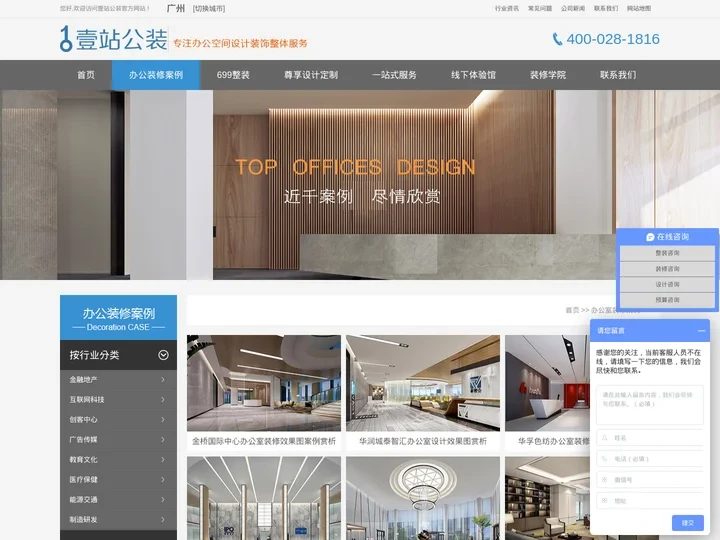720x540 pixels.
Task: Focus the 电话（必填） phone field
Action: [x=650, y=459]
